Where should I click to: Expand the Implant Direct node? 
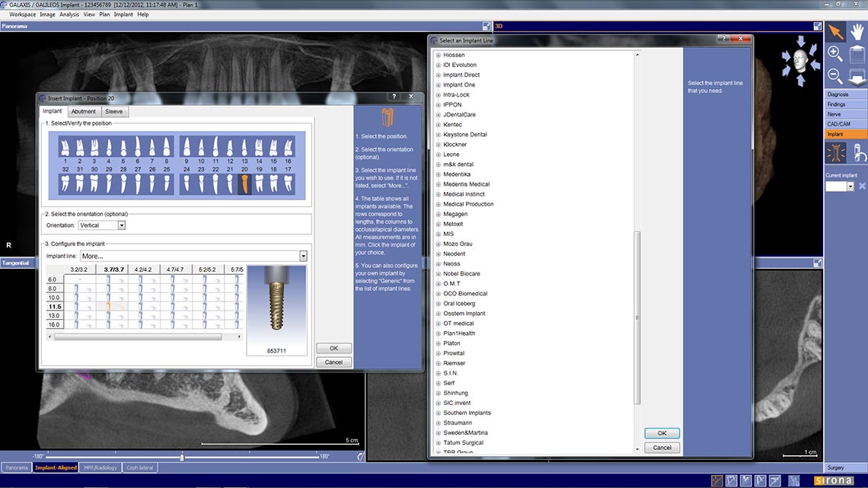(439, 75)
